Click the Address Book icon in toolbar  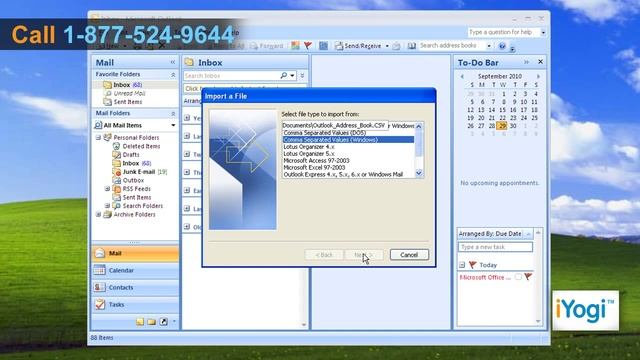tap(411, 46)
